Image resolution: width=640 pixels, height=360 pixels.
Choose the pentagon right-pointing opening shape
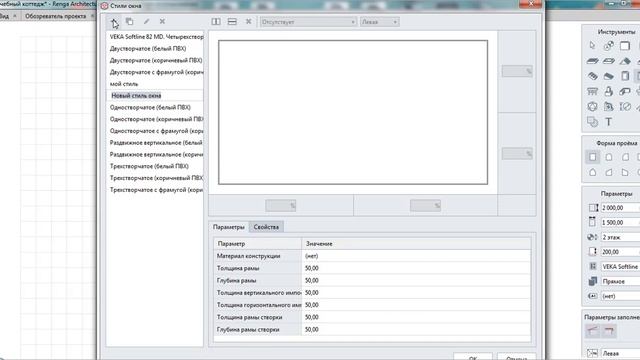click(625, 173)
